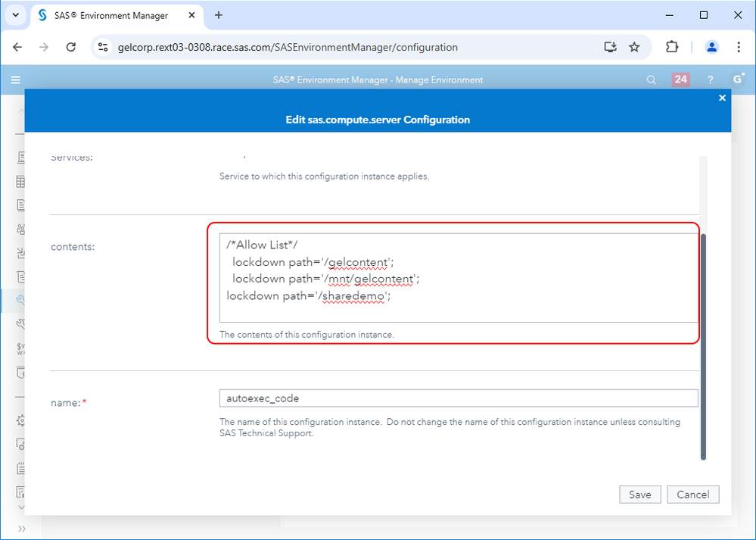Screen dimensions: 756x540
Task: Reload the current browser page
Action: (x=71, y=47)
